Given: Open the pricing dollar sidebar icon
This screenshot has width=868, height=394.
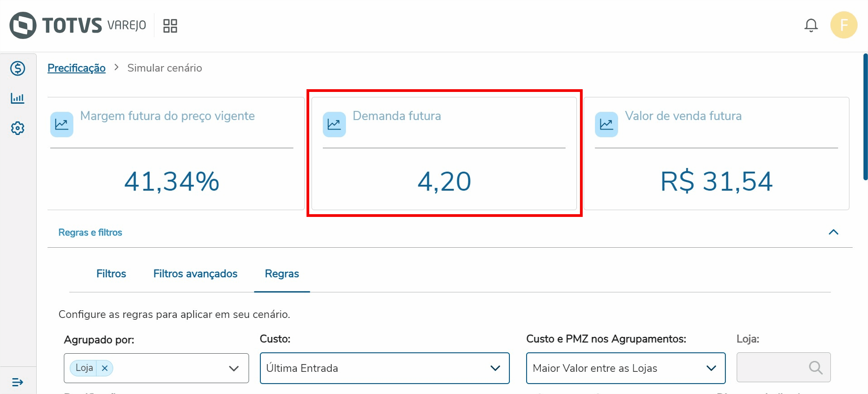Looking at the screenshot, I should pos(18,68).
